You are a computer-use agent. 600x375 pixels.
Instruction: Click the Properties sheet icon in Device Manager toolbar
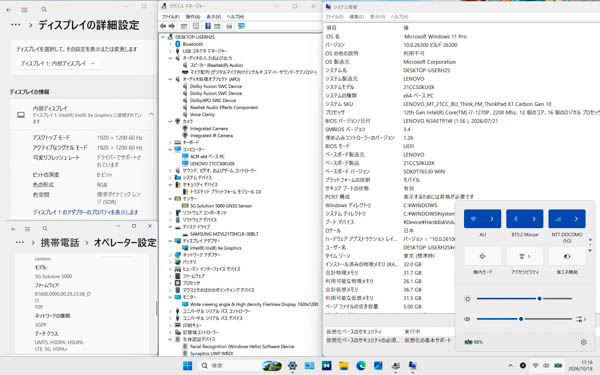point(196,26)
